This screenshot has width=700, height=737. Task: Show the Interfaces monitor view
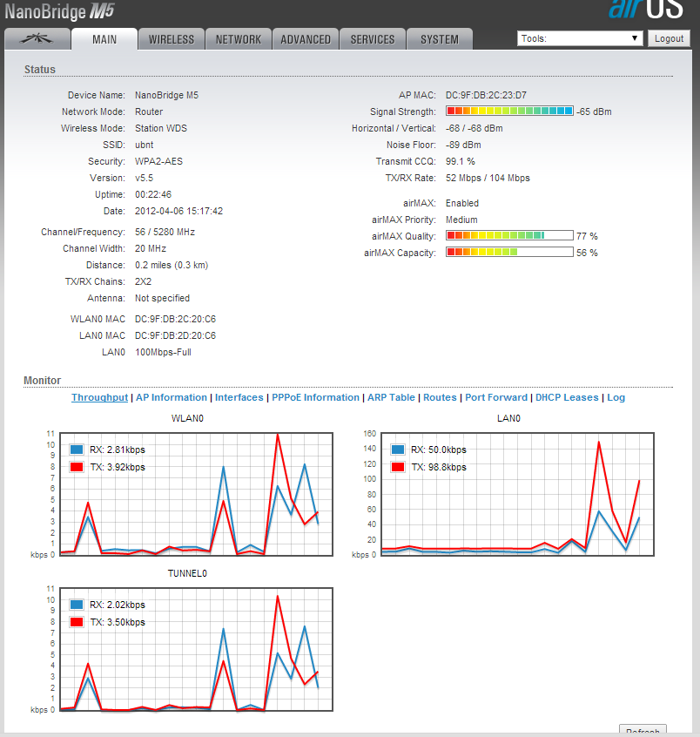click(239, 397)
